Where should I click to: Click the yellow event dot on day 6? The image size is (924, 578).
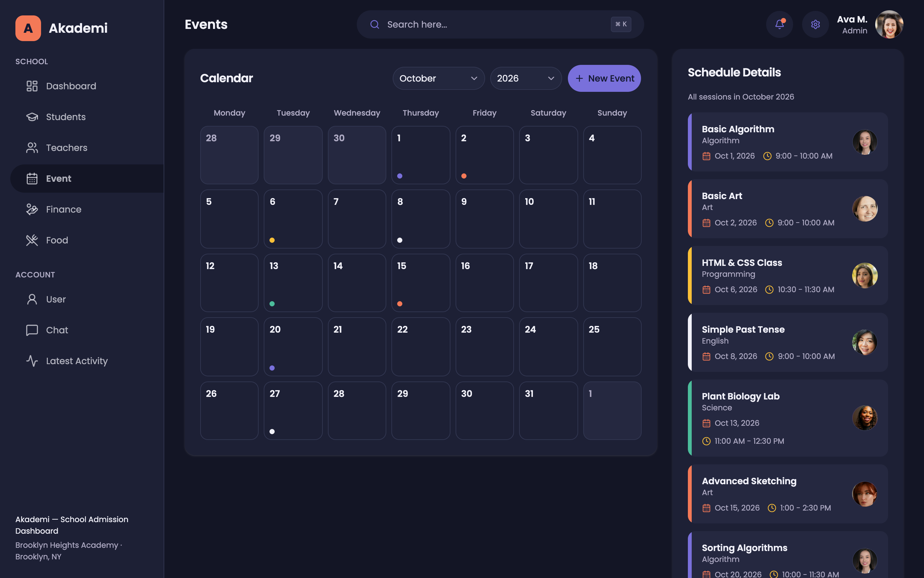point(272,240)
